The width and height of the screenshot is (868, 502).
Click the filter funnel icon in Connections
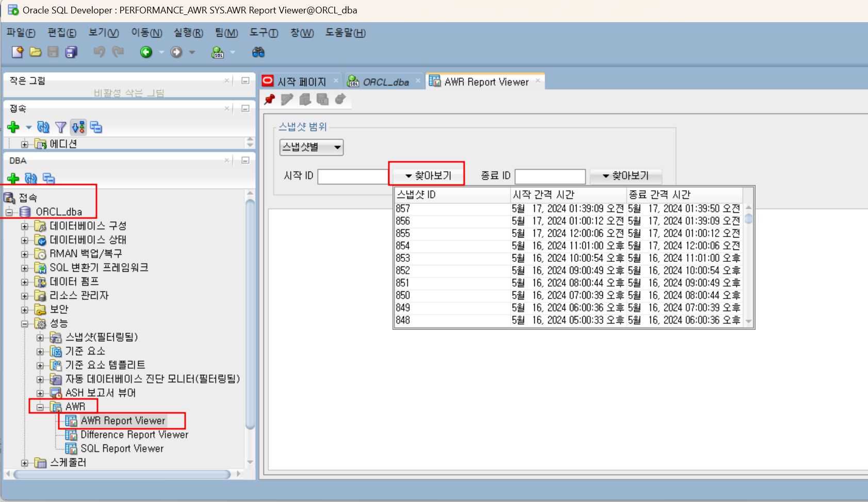pyautogui.click(x=60, y=127)
